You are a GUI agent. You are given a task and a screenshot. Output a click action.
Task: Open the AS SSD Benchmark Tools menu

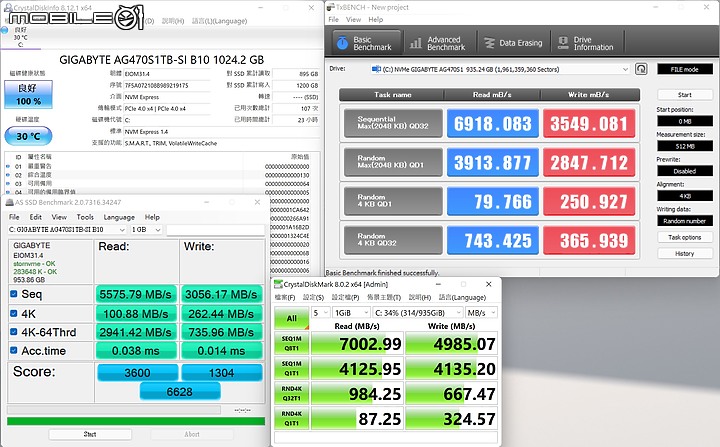[x=85, y=217]
